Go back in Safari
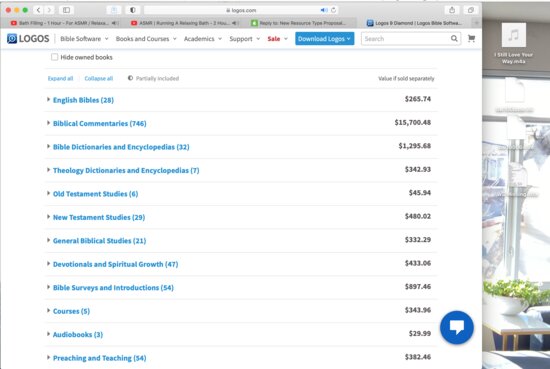The height and width of the screenshot is (369, 550). [x=38, y=10]
